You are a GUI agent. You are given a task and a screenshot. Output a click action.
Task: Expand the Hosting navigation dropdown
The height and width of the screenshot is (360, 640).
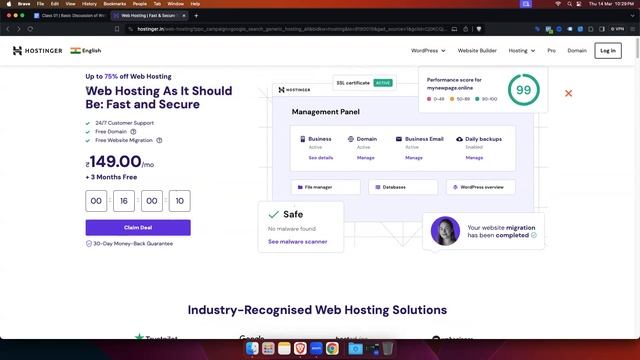click(522, 51)
